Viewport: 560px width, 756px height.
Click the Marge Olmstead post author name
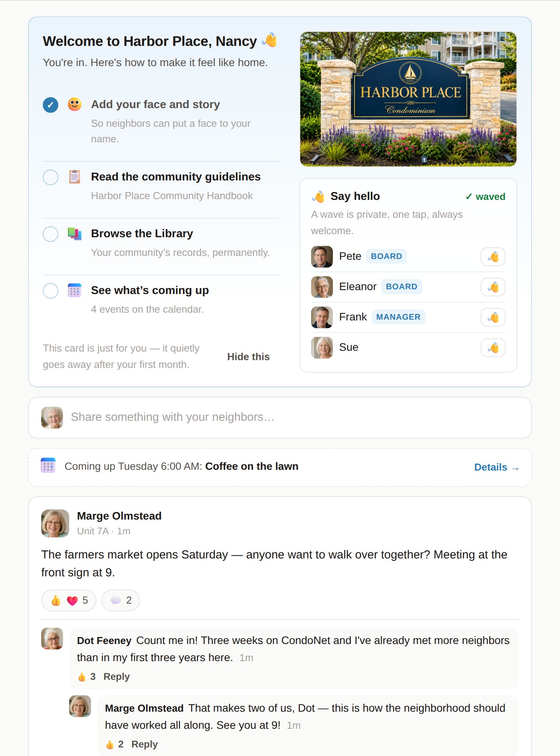(x=119, y=516)
